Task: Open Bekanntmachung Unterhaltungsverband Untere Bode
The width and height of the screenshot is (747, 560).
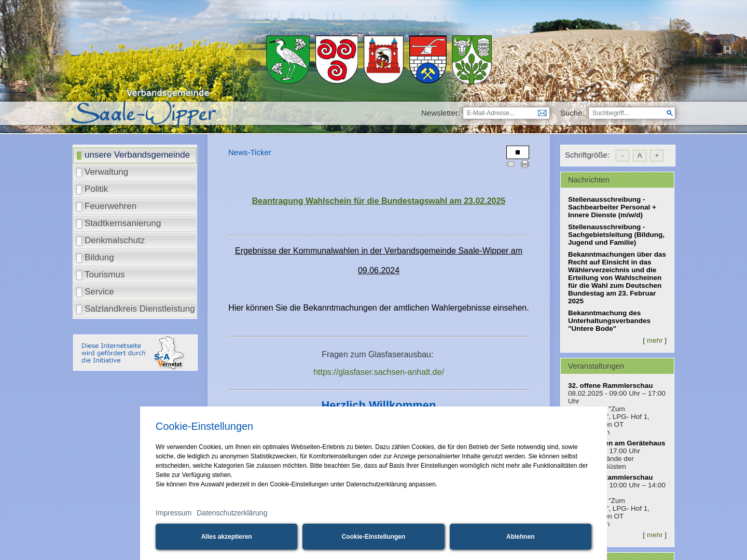Action: click(x=609, y=321)
